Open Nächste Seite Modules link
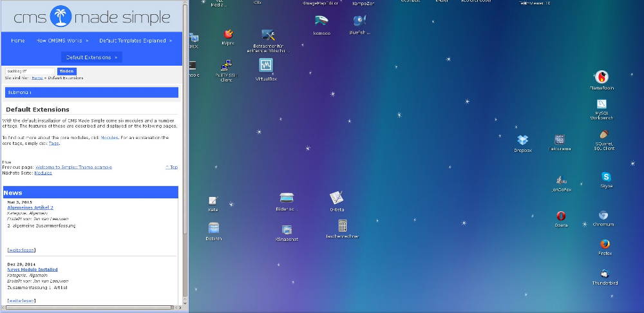The height and width of the screenshot is (313, 644). [x=43, y=173]
